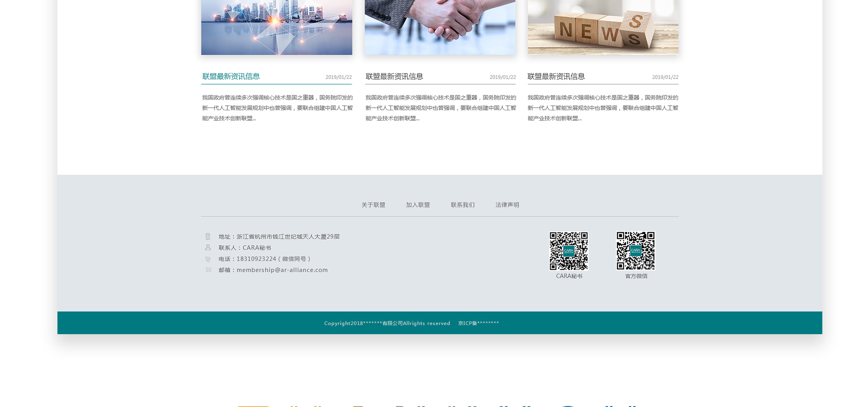Viewport: 868px width, 407px height.
Task: Click the phone number 18310923224
Action: click(x=256, y=259)
